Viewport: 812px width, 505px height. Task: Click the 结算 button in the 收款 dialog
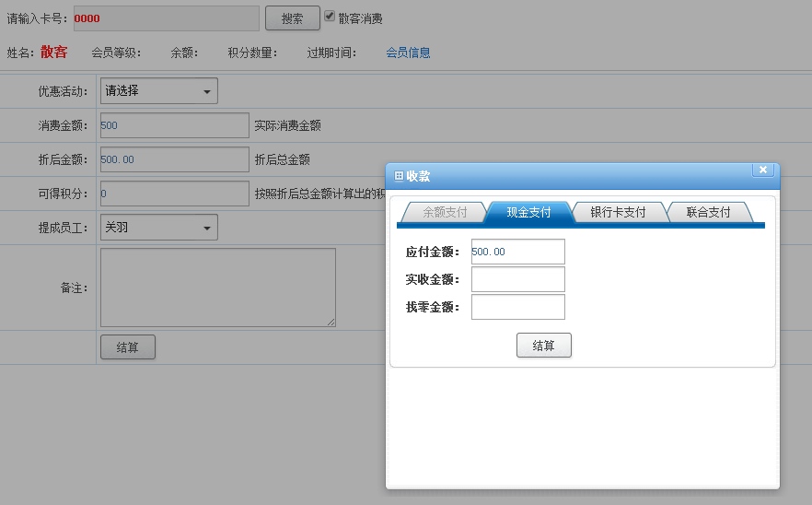pyautogui.click(x=543, y=346)
